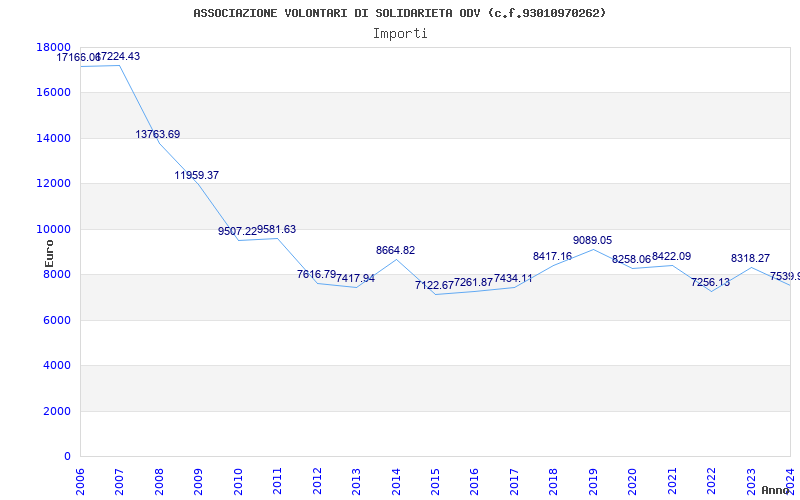
Task: Click the x-axis year label 2015
Action: [435, 481]
